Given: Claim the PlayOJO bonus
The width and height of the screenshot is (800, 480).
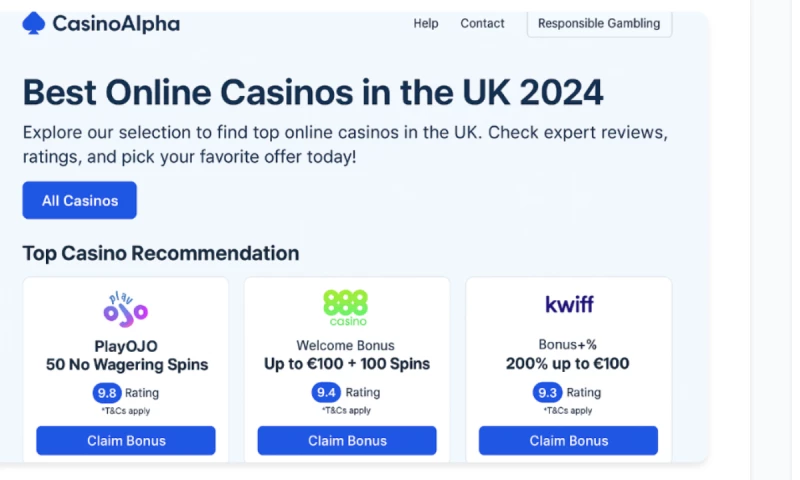Looking at the screenshot, I should tap(126, 441).
